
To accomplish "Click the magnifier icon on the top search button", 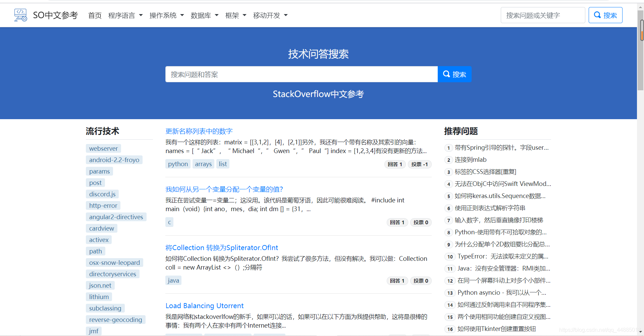I will pyautogui.click(x=597, y=15).
